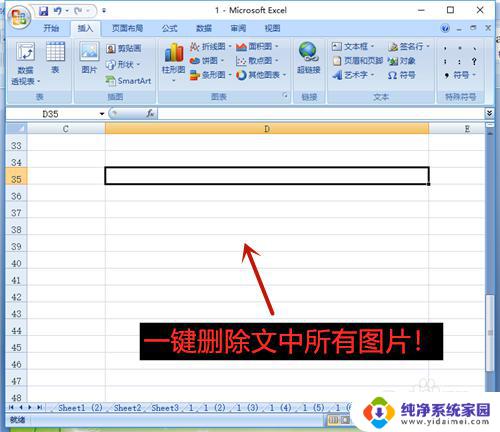
Task: Insert a SmartArt graphic
Action: [x=128, y=80]
